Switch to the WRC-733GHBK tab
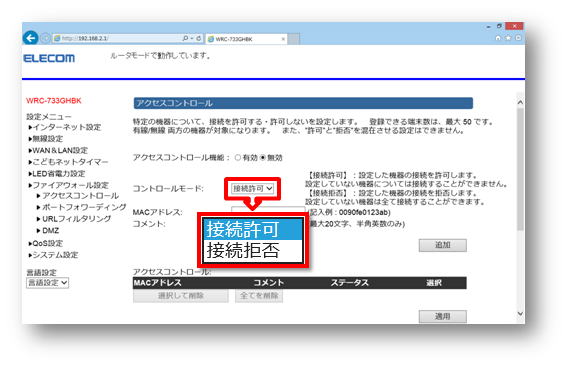The image size is (567, 366). tap(246, 39)
